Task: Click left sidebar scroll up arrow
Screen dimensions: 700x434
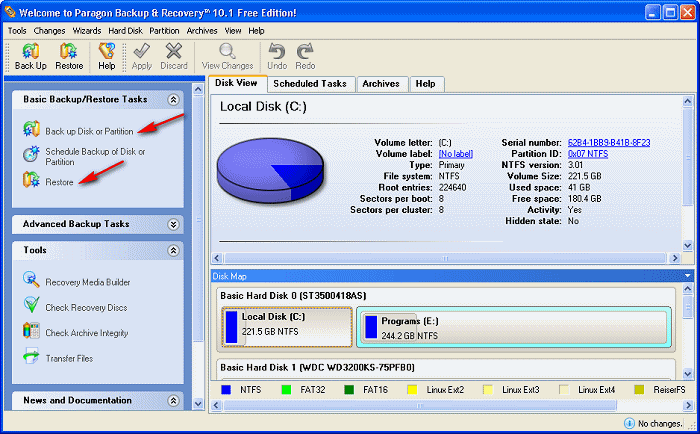Action: pyautogui.click(x=198, y=89)
